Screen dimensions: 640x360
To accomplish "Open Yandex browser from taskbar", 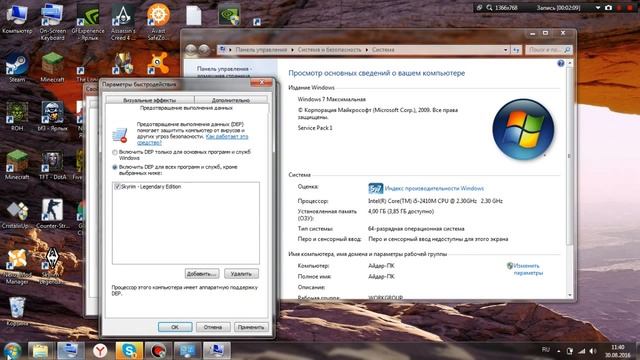I will tap(100, 351).
